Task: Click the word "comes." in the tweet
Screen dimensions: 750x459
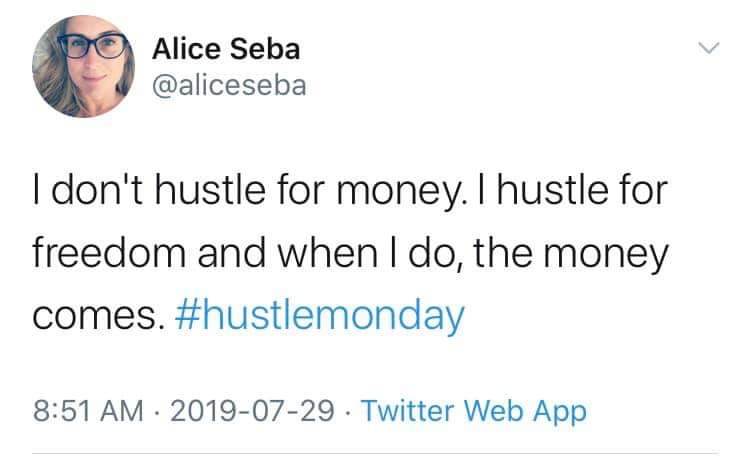Action: point(95,317)
